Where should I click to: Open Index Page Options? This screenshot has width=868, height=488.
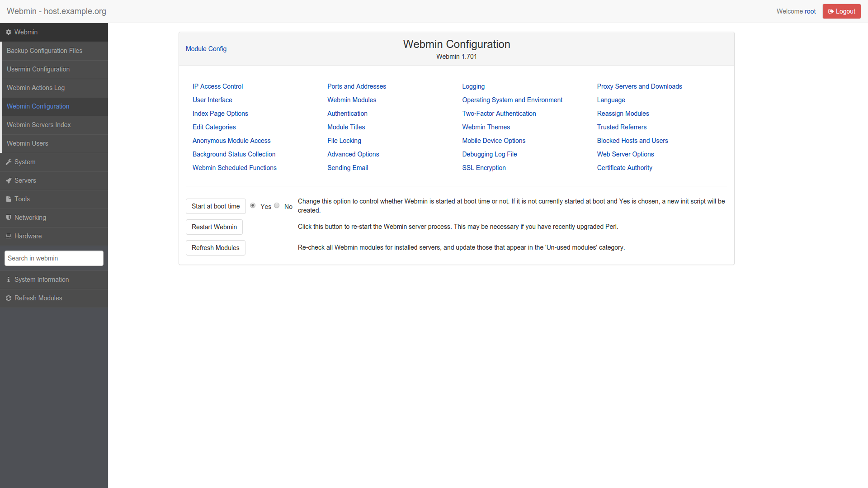[x=220, y=114]
